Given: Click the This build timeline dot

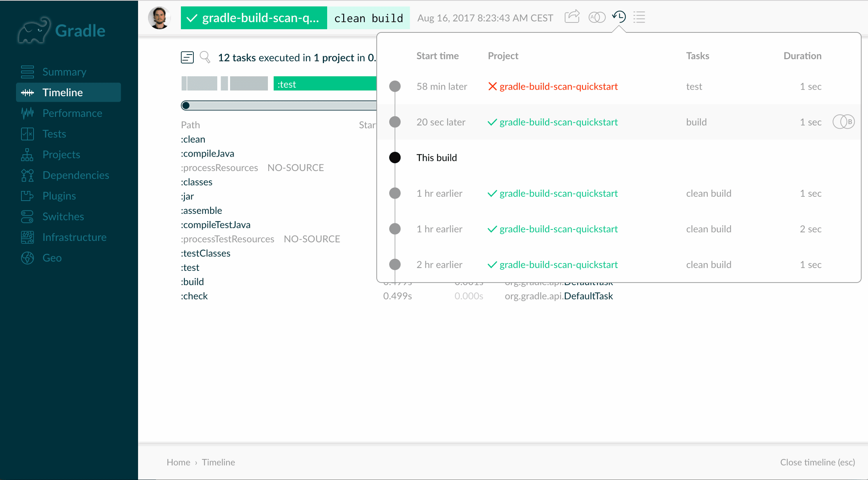Looking at the screenshot, I should coord(395,157).
